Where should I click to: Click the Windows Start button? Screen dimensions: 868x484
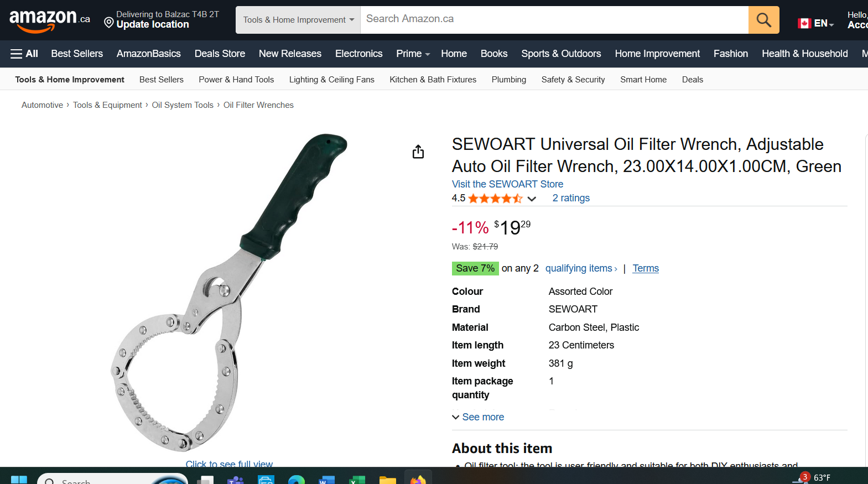(x=19, y=480)
